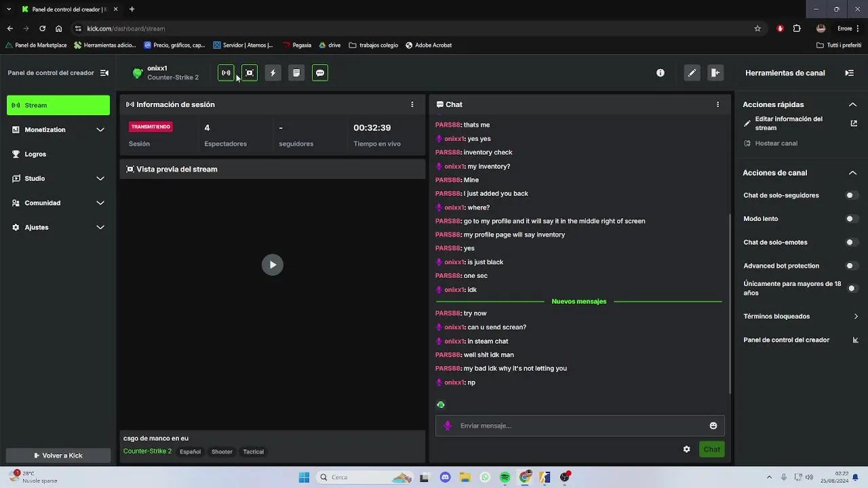
Task: Collapse Acciones rápidas section
Action: tap(852, 104)
